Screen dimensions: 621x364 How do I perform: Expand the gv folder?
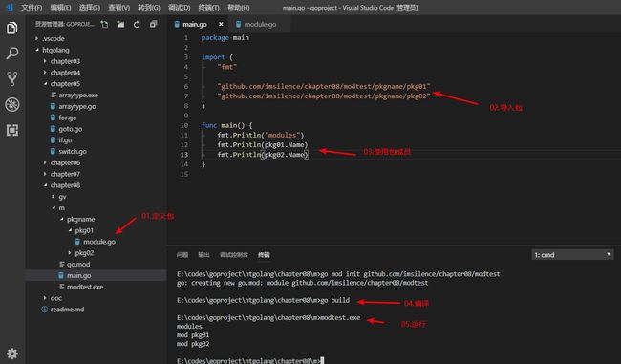pos(54,197)
